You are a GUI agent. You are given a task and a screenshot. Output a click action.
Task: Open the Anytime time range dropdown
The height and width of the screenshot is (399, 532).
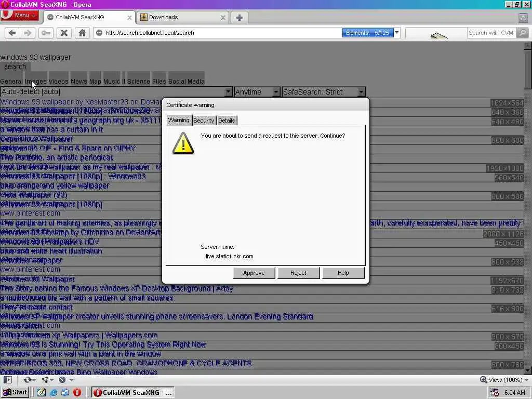click(x=257, y=91)
